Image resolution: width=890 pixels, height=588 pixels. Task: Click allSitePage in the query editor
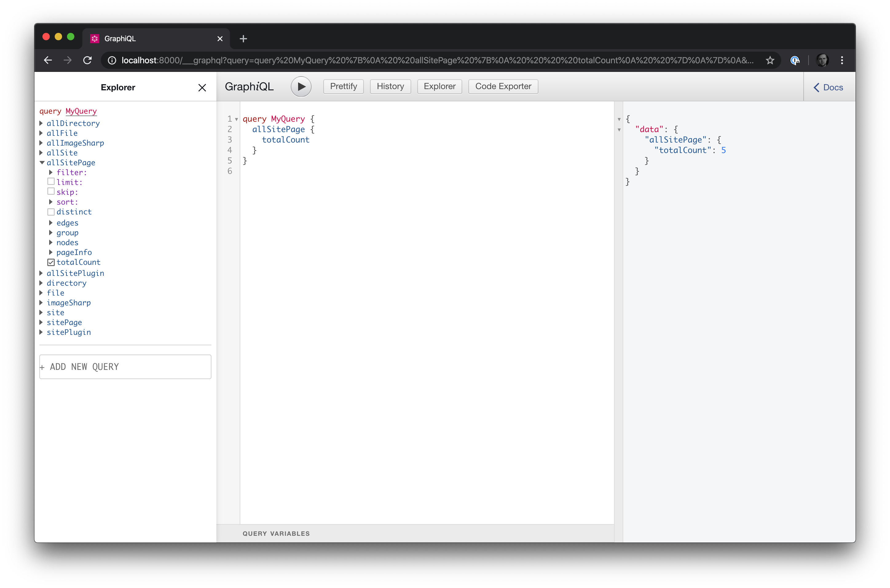pyautogui.click(x=278, y=129)
